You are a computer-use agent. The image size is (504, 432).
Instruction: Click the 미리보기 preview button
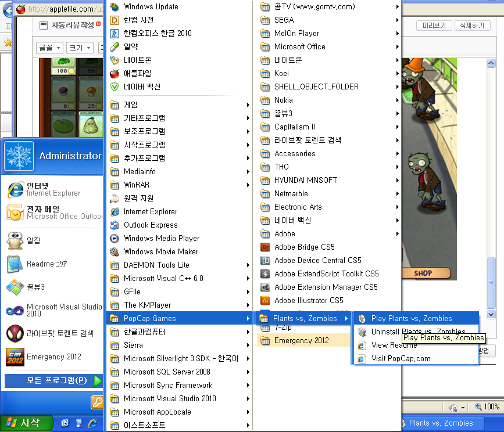(x=434, y=26)
